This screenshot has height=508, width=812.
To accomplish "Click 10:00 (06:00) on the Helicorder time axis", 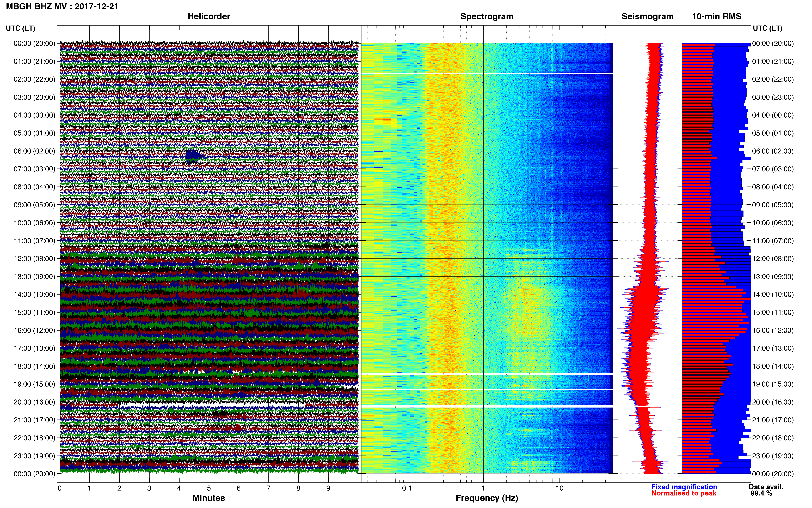I will (x=34, y=223).
